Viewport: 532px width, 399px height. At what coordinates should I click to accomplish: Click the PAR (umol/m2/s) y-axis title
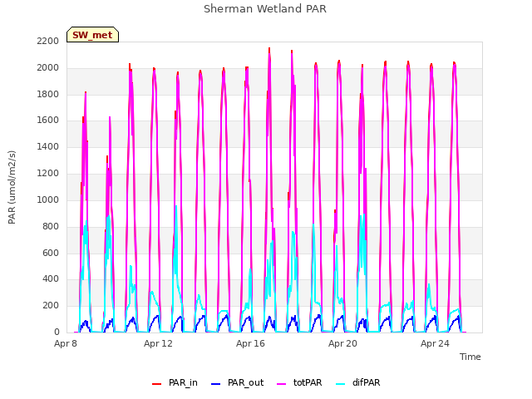[x=12, y=187]
